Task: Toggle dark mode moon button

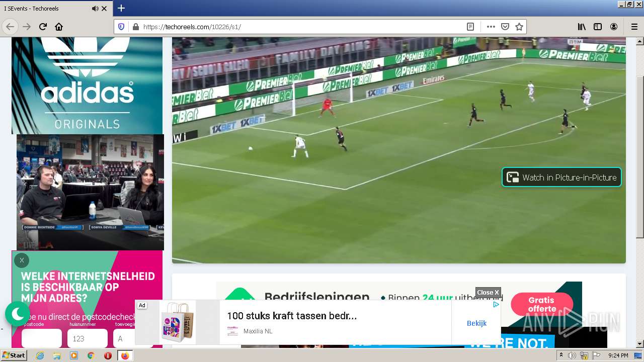Action: click(x=18, y=314)
